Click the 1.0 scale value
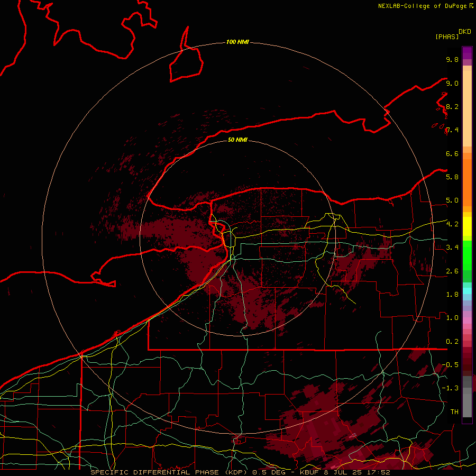The image size is (476, 476). pos(452,317)
